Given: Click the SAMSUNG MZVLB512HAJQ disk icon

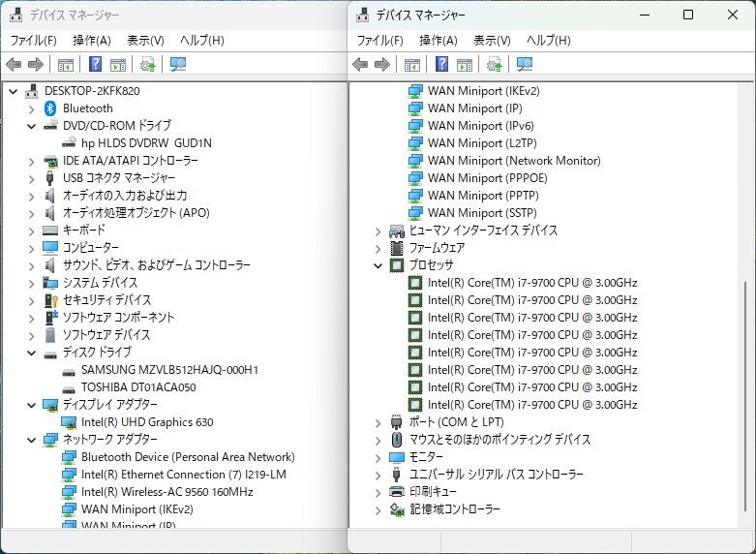Looking at the screenshot, I should pyautogui.click(x=69, y=372).
